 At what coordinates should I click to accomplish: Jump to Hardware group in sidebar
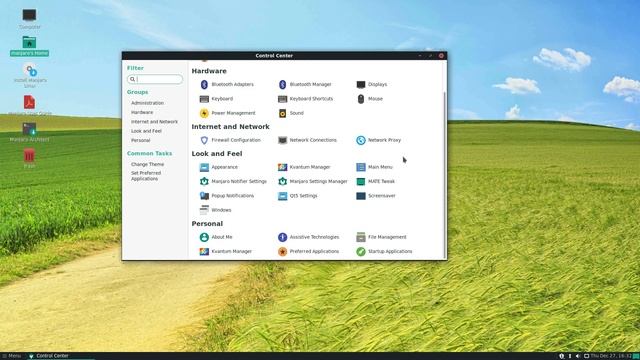142,112
